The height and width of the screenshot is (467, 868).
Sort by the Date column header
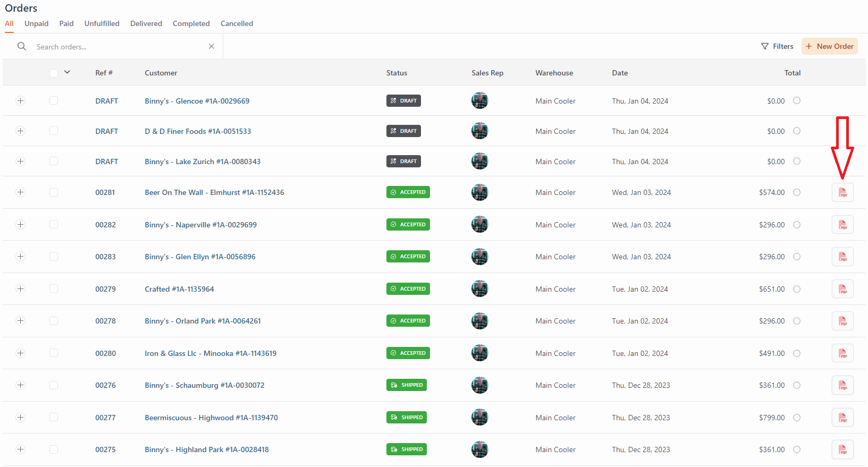tap(620, 73)
